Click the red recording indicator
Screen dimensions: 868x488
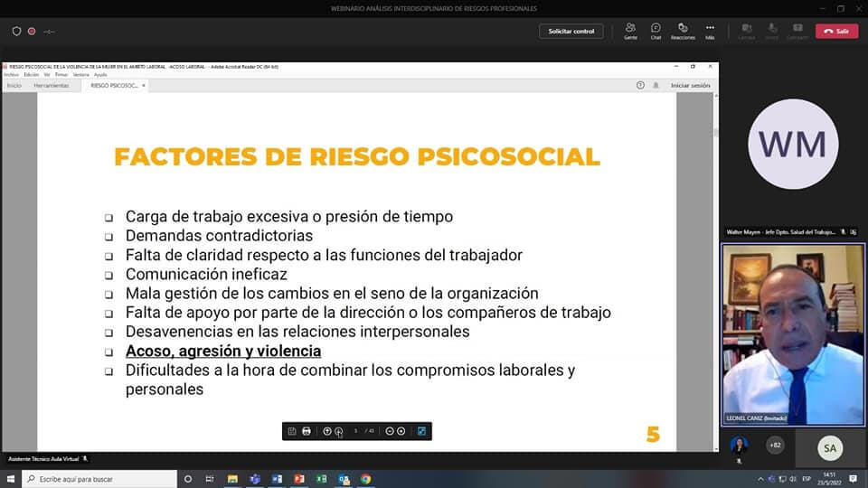point(32,32)
